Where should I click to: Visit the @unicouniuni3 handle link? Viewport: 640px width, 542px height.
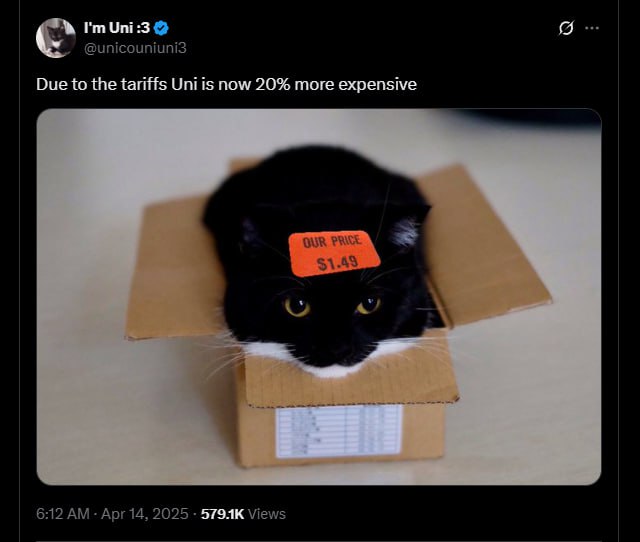click(135, 48)
